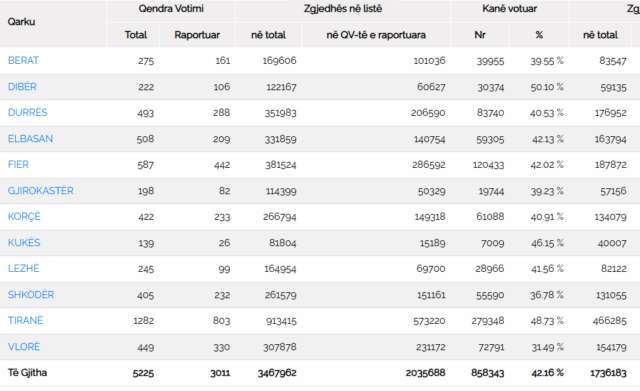This screenshot has height=391, width=640.
Task: Click the Qendra Votimi header
Action: (x=171, y=9)
